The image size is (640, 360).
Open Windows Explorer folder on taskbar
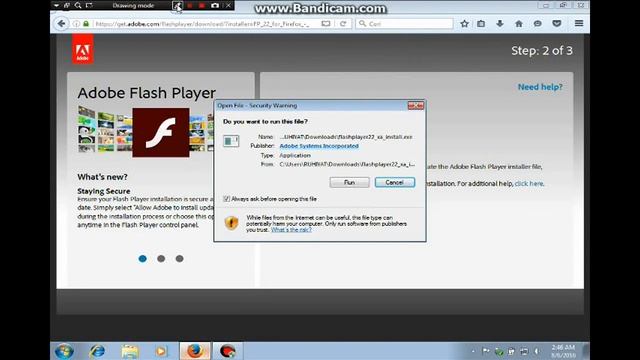click(x=130, y=351)
